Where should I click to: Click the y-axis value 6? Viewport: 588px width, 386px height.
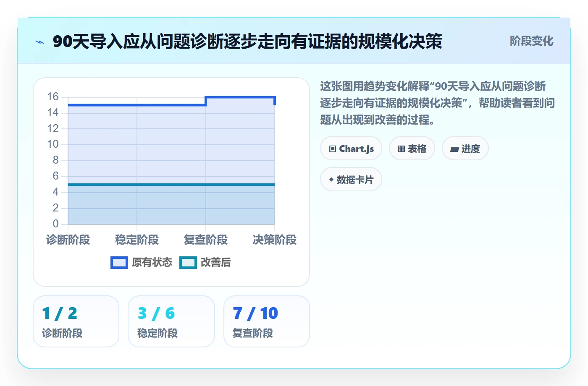pos(55,176)
